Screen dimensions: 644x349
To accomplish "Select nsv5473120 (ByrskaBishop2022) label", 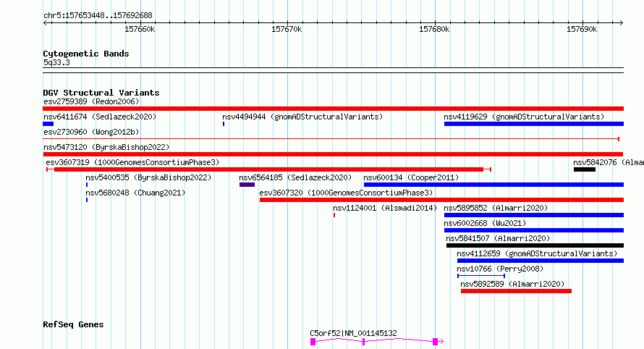I will 106,147.
